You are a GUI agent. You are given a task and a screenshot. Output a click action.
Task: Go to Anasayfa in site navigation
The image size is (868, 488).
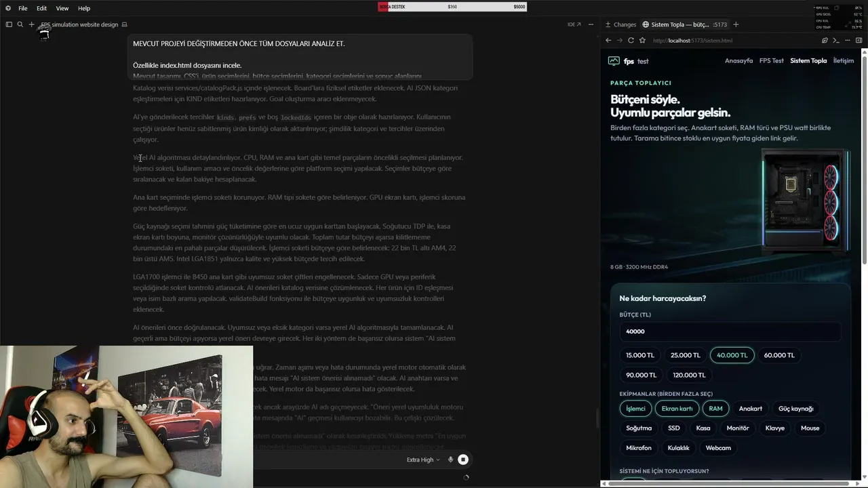click(738, 61)
